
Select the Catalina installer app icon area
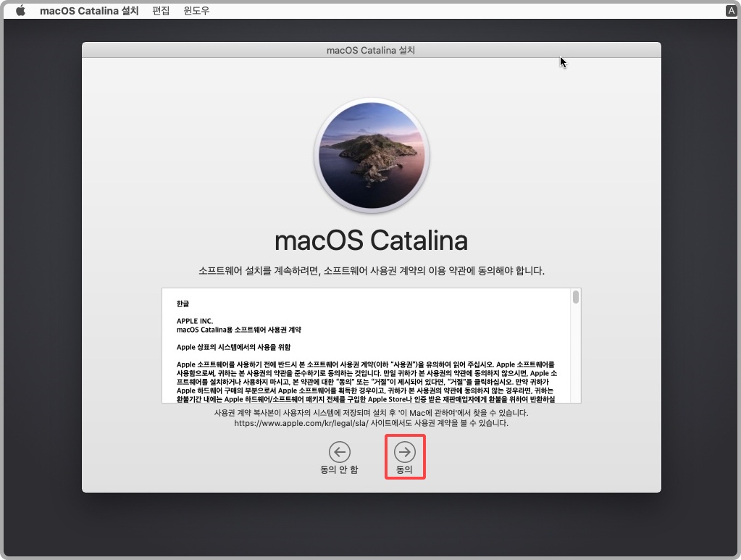371,155
